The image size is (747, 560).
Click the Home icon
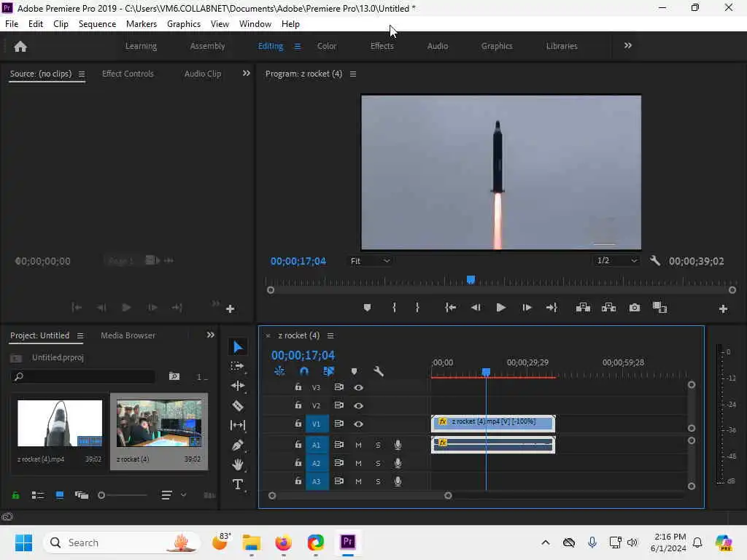[x=20, y=46]
